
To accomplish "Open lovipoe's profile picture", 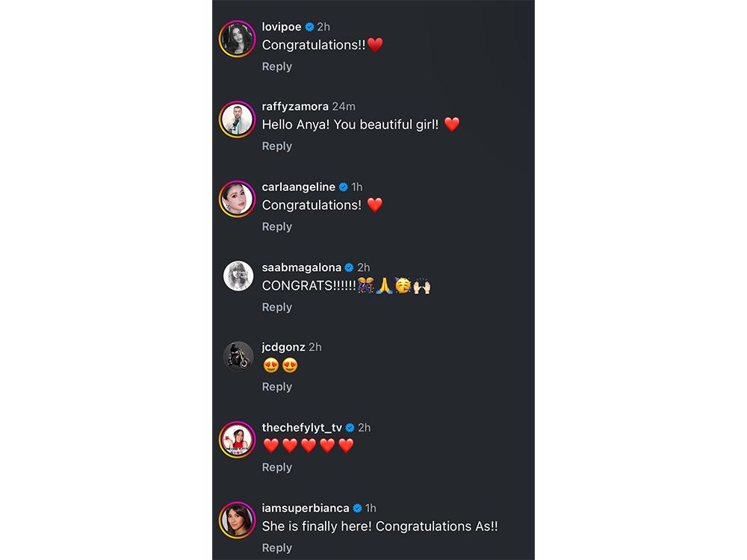I will 238,39.
